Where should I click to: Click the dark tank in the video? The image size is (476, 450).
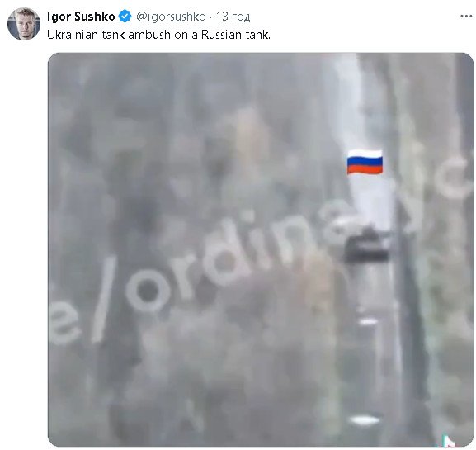pos(367,246)
